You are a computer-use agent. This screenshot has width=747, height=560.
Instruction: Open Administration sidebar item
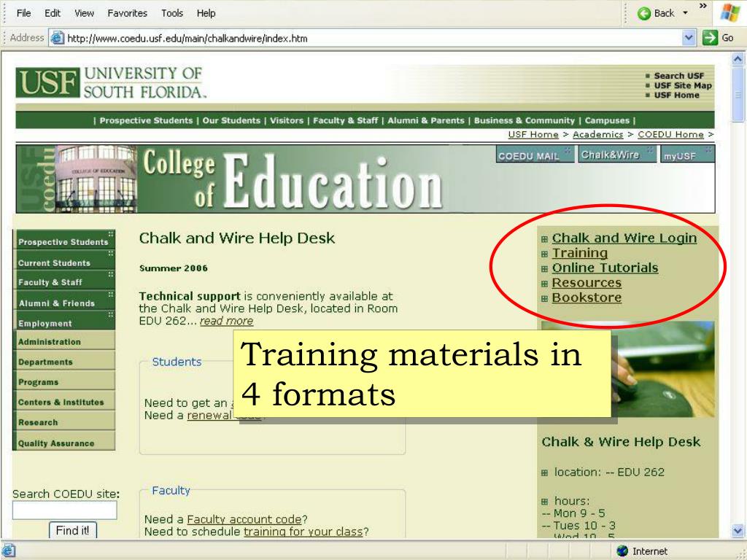point(64,341)
